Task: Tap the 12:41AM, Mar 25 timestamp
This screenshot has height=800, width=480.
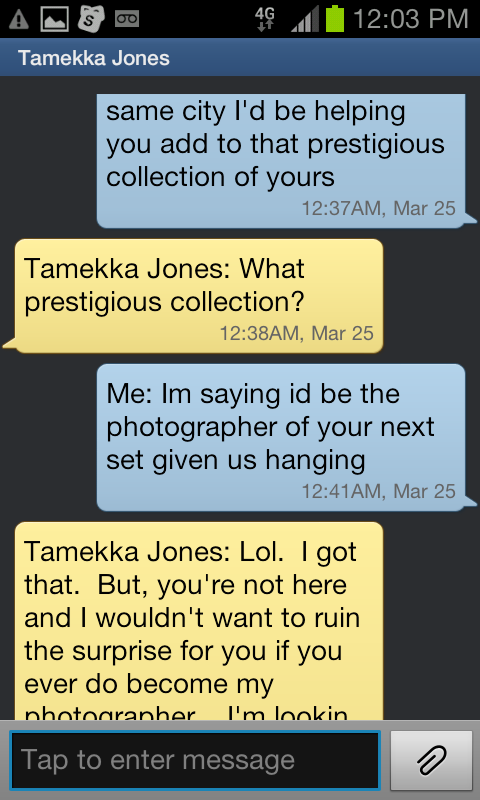Action: click(x=378, y=491)
